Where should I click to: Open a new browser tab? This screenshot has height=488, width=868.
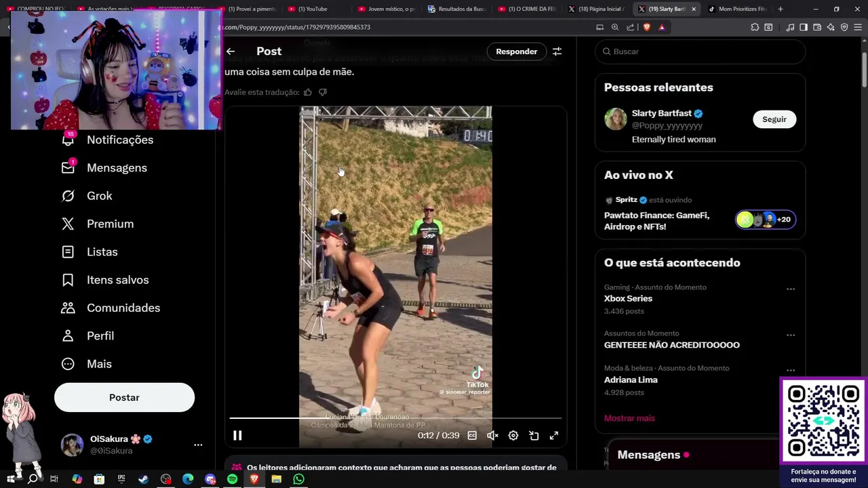[781, 9]
